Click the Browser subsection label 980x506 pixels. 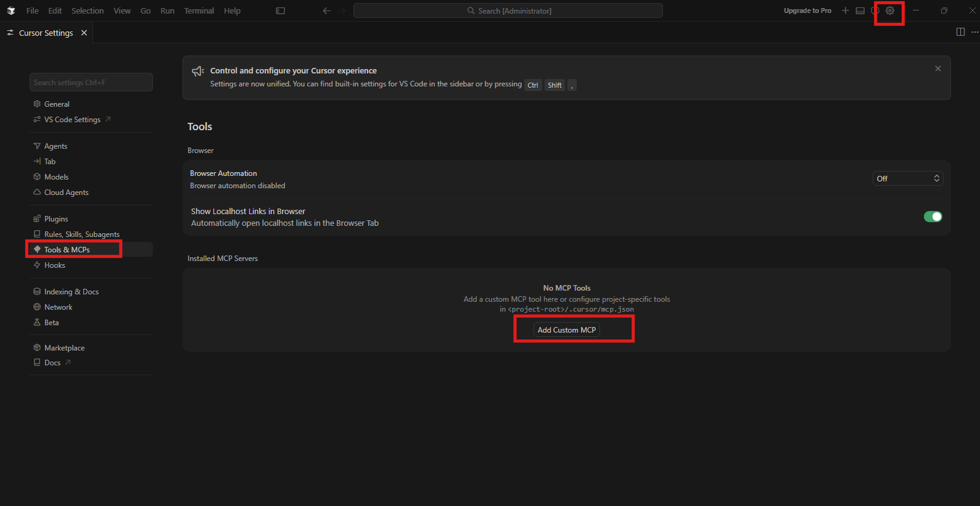pos(200,151)
